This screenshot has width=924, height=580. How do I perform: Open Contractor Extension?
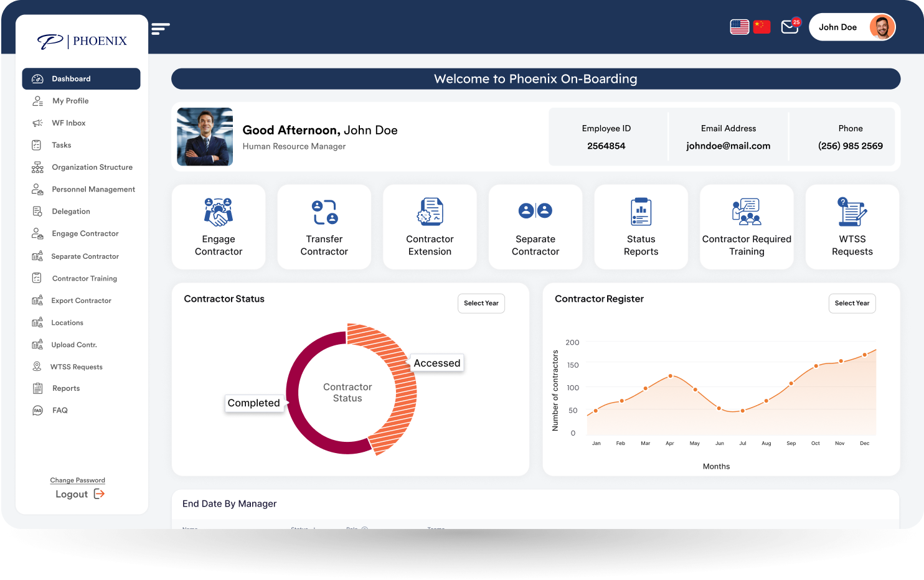coord(430,227)
